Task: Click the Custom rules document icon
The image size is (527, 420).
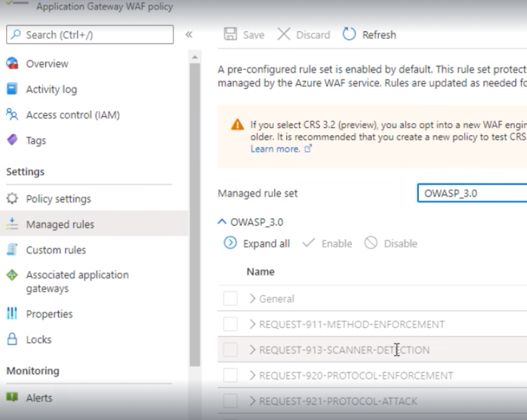Action: [12, 250]
